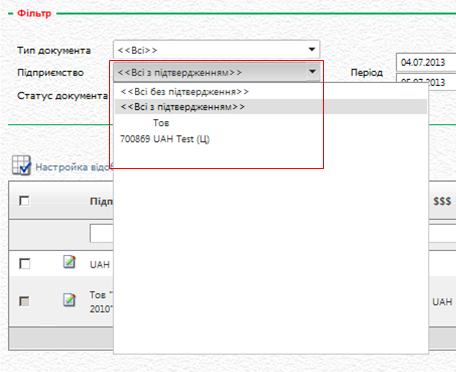Click the 04.07.2013 period start date field

(426, 62)
